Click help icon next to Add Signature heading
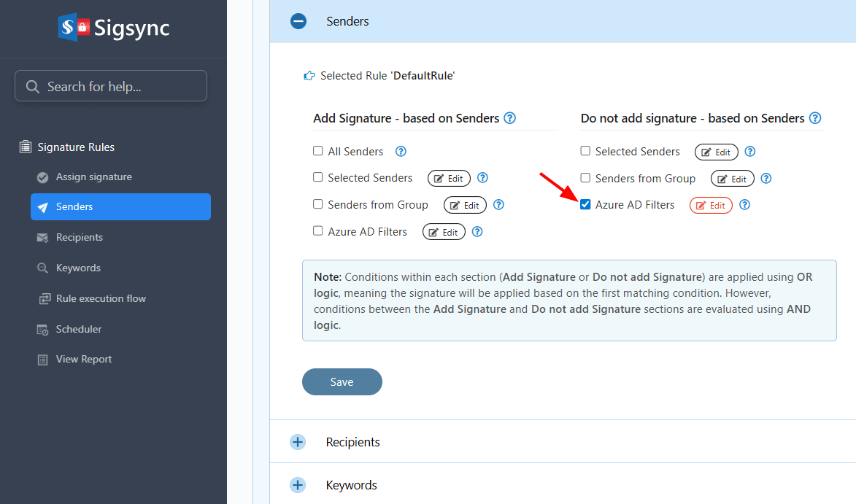856x504 pixels. coord(510,118)
